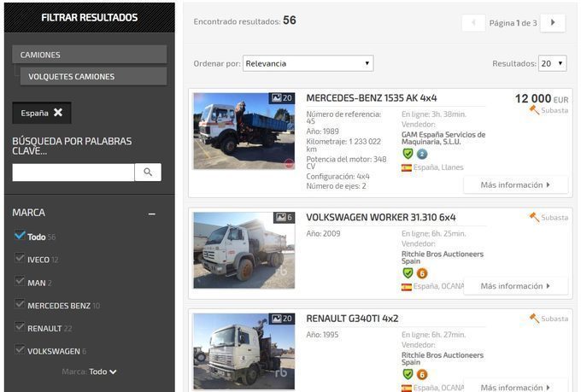Open the Volkswagen Worker truck thumbnail
The image size is (581, 392).
click(x=244, y=250)
